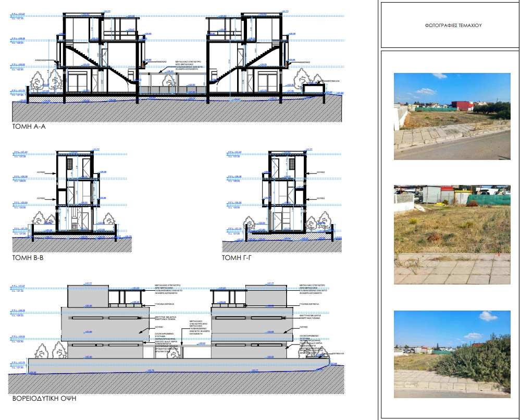The height and width of the screenshot is (420, 520).
Task: Click the right building rooftop block in elevation
Action: (266, 296)
